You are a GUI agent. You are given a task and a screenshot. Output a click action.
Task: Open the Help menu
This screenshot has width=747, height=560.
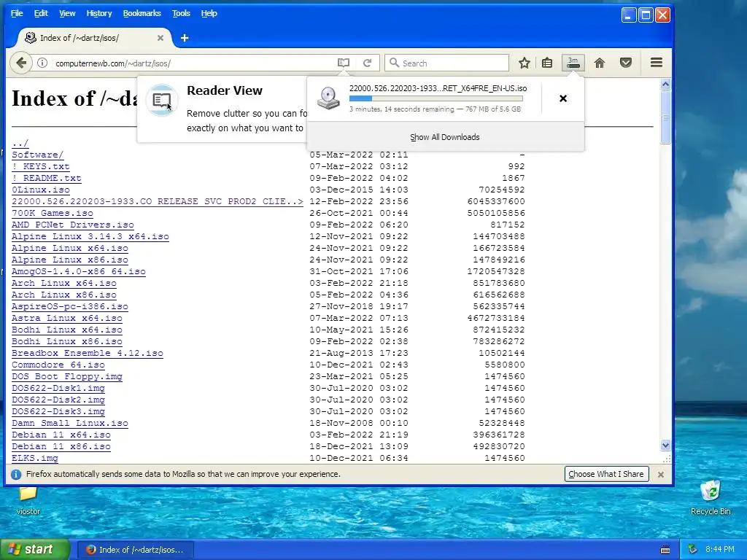(209, 13)
